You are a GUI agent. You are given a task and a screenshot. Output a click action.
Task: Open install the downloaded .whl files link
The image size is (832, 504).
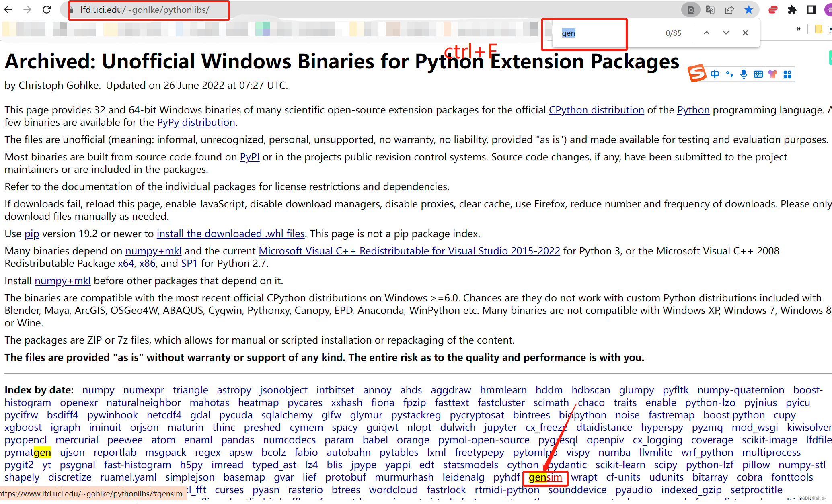[231, 234]
